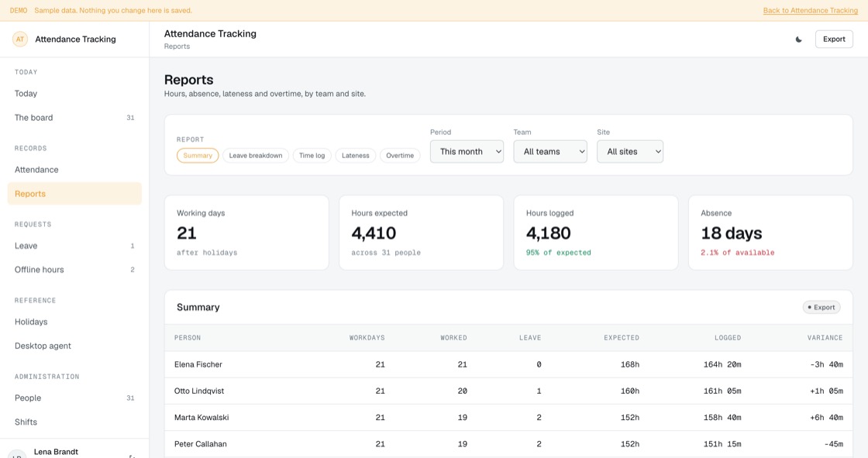Image resolution: width=868 pixels, height=458 pixels.
Task: Click the EXPECTED column header
Action: [621, 338]
